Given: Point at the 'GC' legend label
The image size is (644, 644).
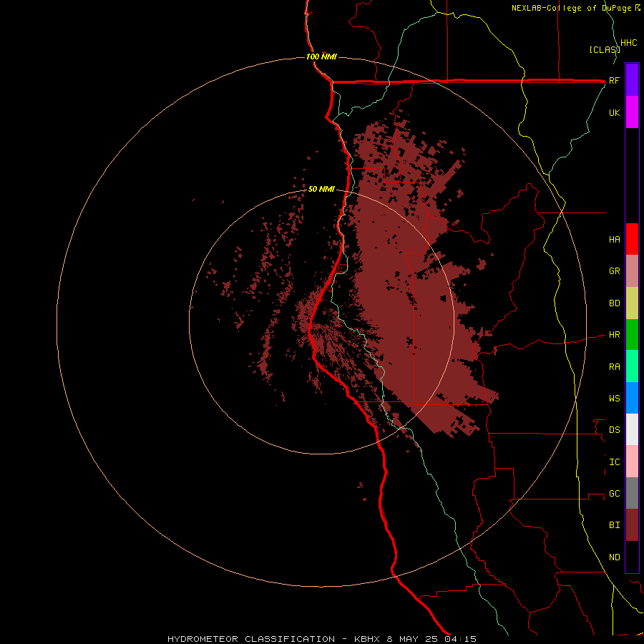Looking at the screenshot, I should point(614,493).
